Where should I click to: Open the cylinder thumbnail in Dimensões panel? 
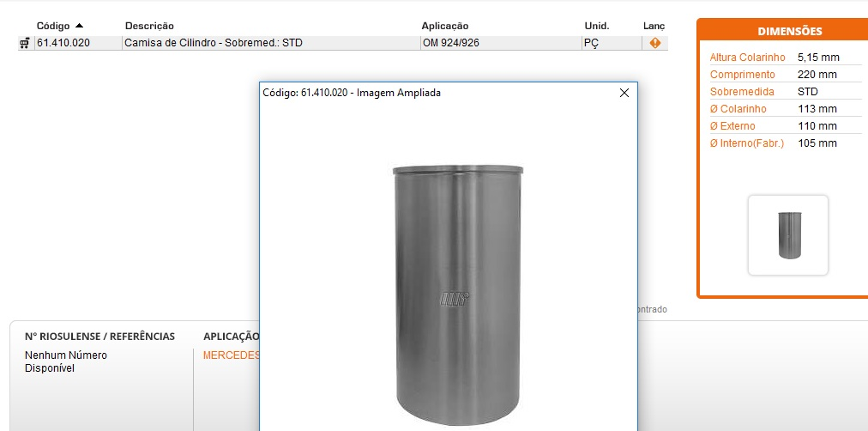click(x=787, y=235)
